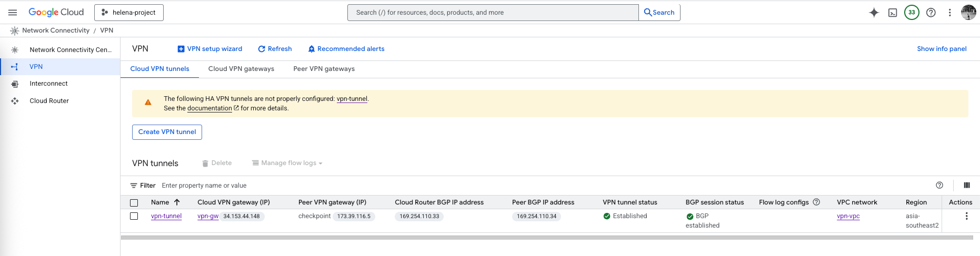Image resolution: width=980 pixels, height=256 pixels.
Task: Open the help question mark icon in header
Action: pos(931,13)
